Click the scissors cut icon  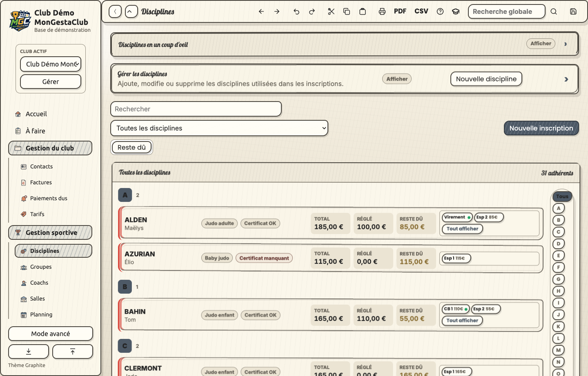click(331, 11)
